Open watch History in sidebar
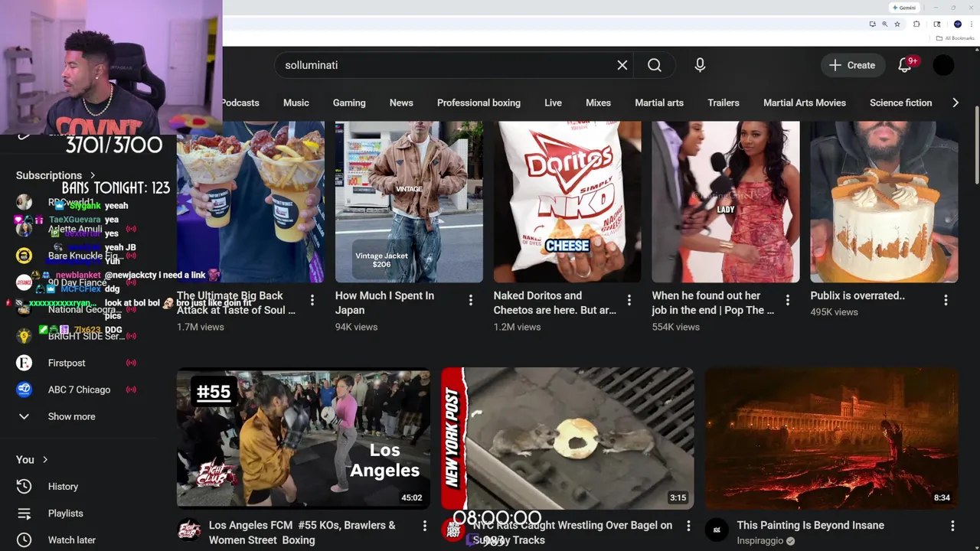Screen dimensions: 980x551 (77, 486)
